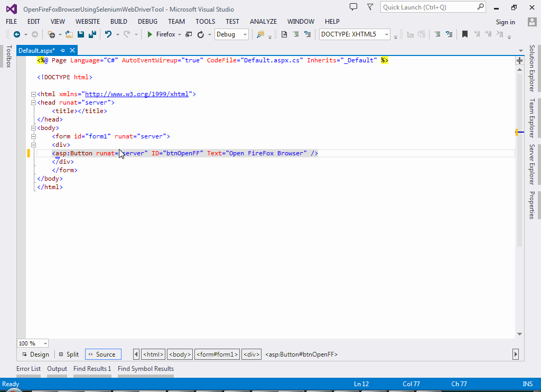
Task: Collapse the div element outline
Action: point(33,145)
